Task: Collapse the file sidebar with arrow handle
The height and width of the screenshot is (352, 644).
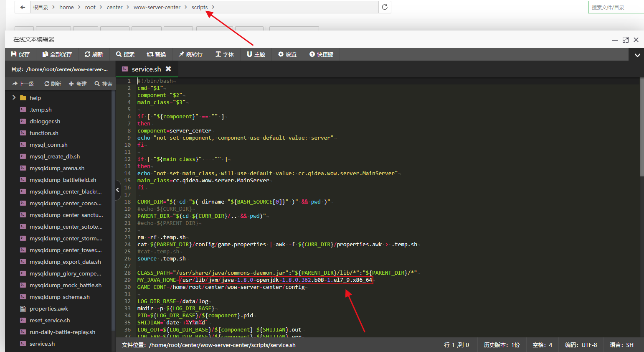Action: click(x=117, y=190)
